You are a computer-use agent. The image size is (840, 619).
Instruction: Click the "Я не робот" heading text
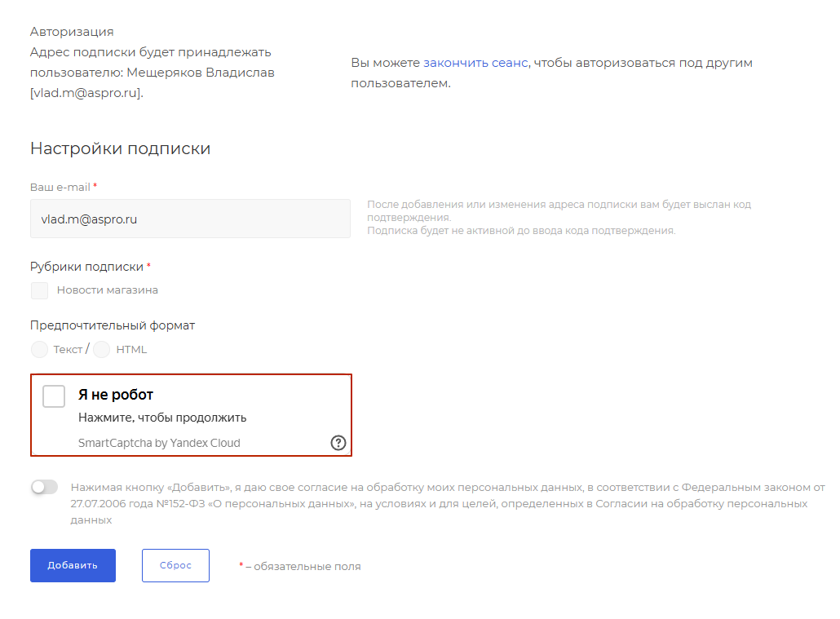(116, 395)
